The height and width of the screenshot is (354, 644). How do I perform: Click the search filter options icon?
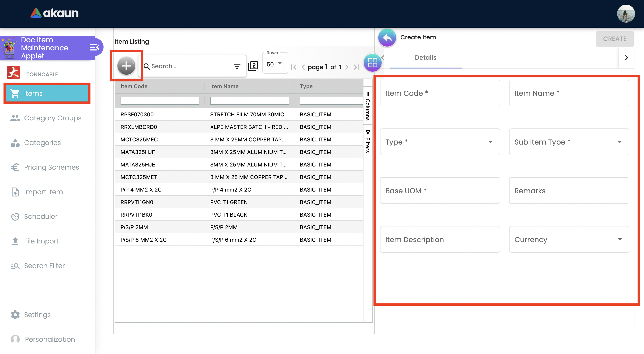pyautogui.click(x=237, y=66)
